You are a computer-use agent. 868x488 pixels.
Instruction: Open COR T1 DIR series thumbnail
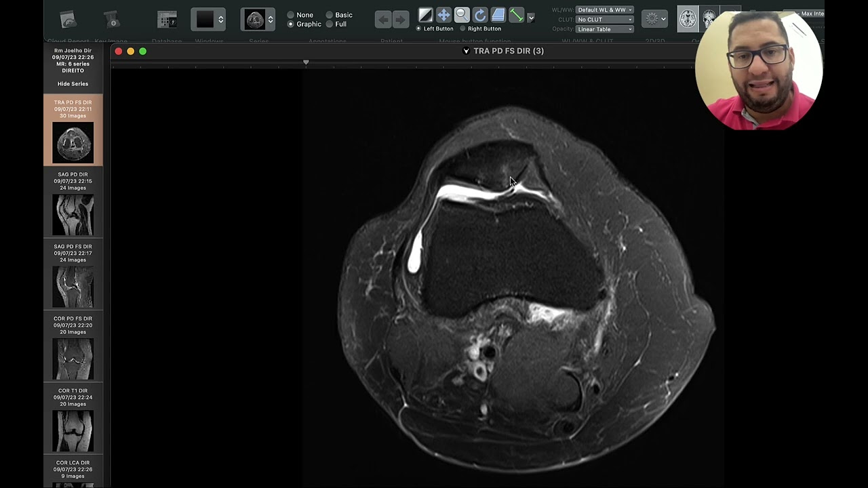point(73,419)
